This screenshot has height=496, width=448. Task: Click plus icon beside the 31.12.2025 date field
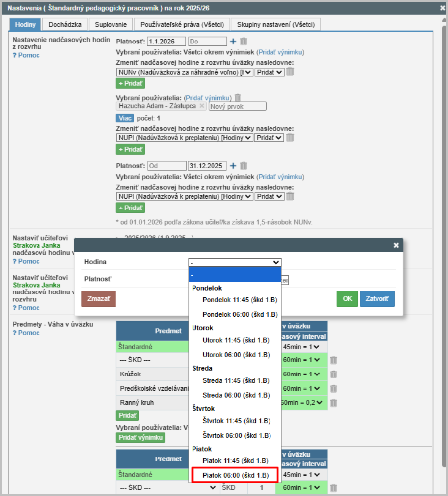[233, 166]
